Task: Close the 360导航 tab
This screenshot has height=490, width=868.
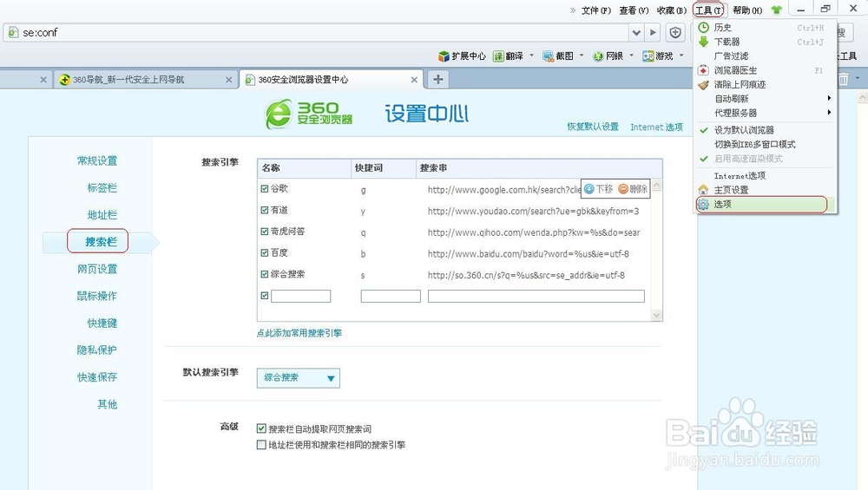Action: point(228,80)
